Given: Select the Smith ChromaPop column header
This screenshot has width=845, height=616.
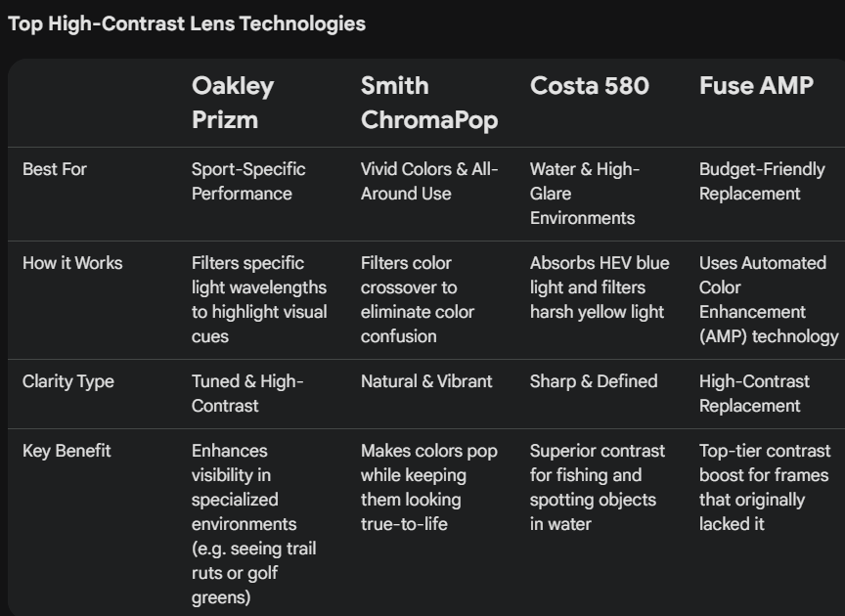Looking at the screenshot, I should pyautogui.click(x=428, y=102).
